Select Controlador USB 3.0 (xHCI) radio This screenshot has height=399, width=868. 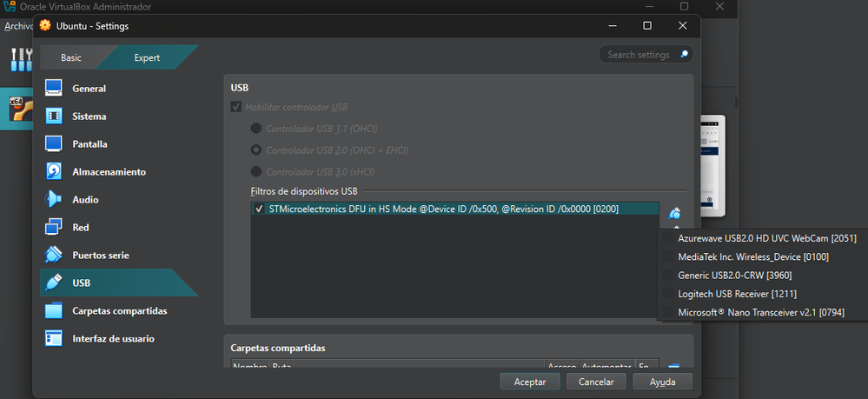(x=255, y=171)
